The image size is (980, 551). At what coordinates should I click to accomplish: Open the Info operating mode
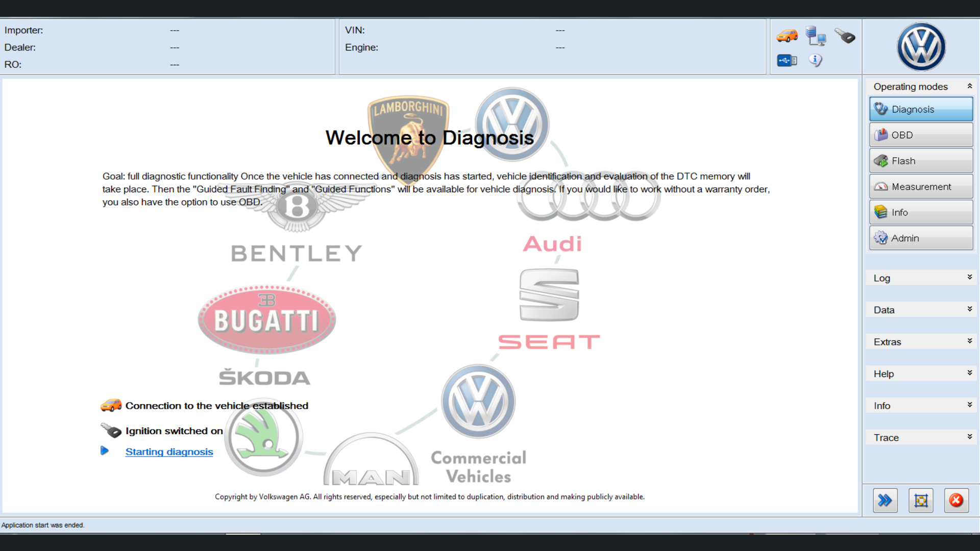pos(921,212)
